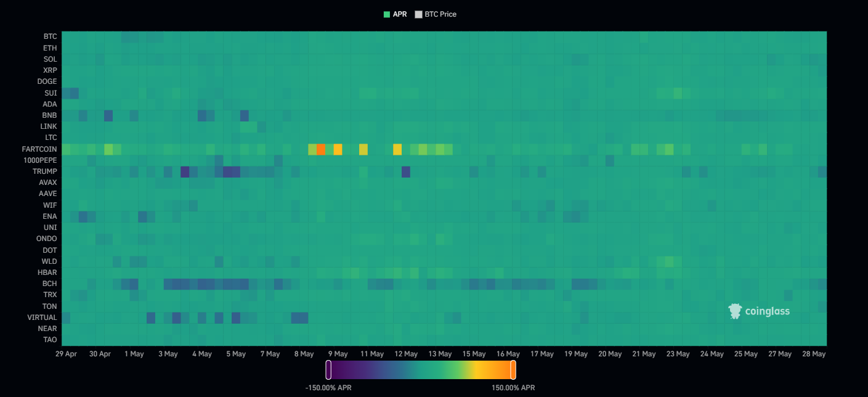The image size is (868, 397).
Task: Click the -150.00% APR label
Action: pyautogui.click(x=328, y=388)
